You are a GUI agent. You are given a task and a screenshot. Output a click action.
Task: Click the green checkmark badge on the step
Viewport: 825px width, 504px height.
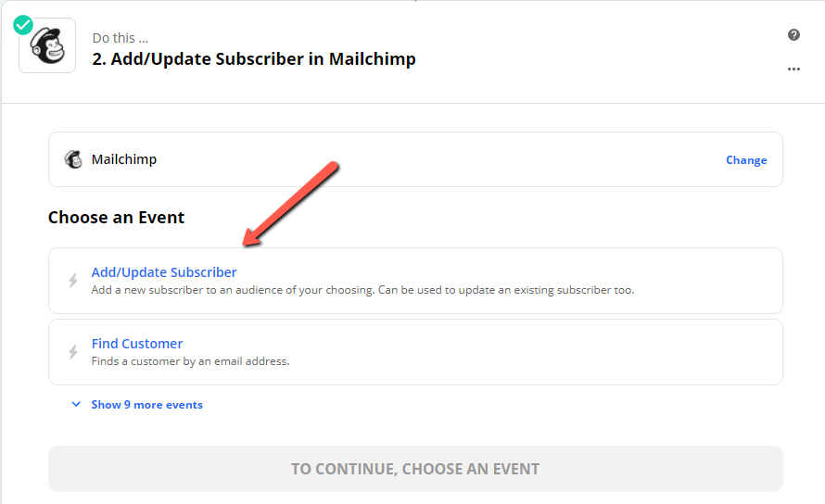[23, 25]
